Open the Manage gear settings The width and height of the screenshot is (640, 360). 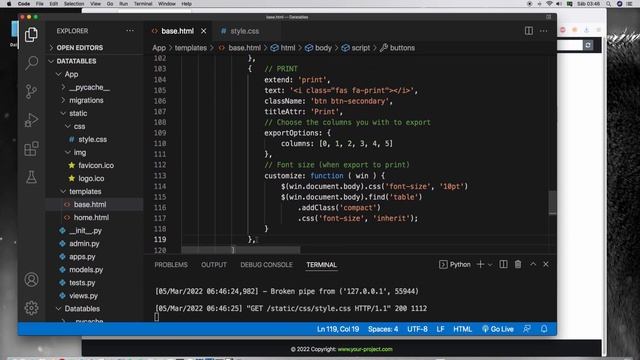pyautogui.click(x=31, y=308)
